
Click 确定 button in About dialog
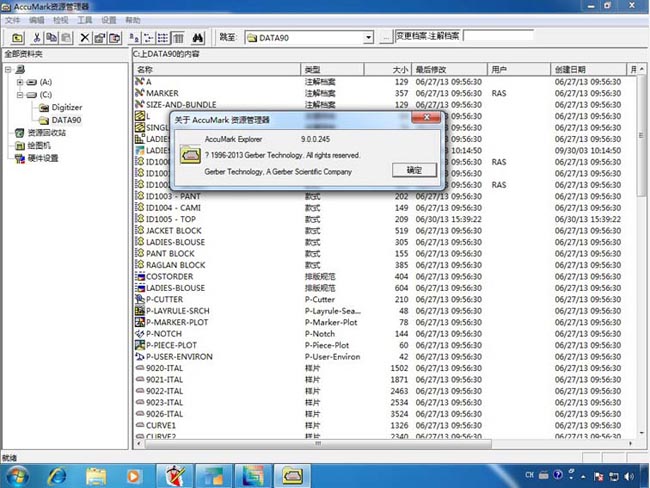point(414,170)
